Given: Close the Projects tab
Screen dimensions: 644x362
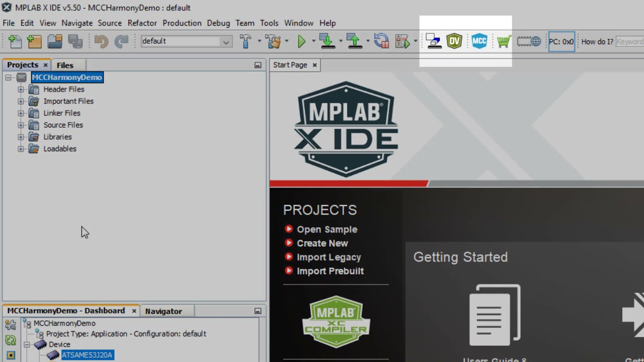Looking at the screenshot, I should pos(45,65).
